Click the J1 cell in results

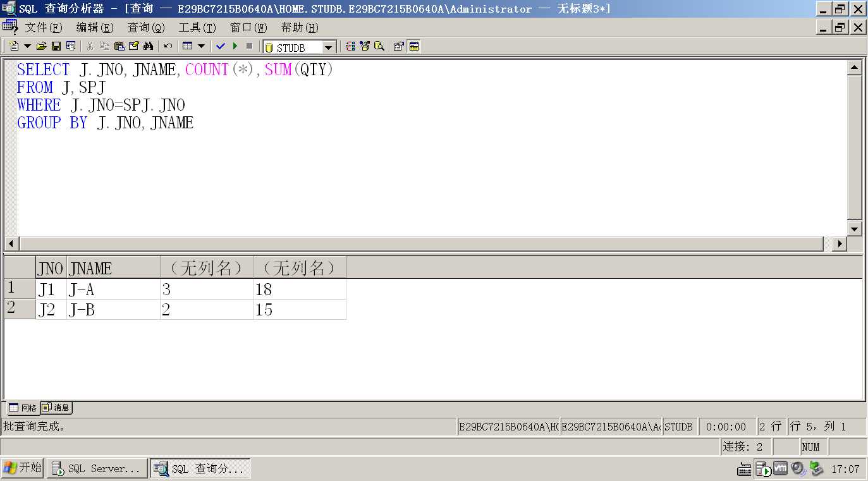51,289
